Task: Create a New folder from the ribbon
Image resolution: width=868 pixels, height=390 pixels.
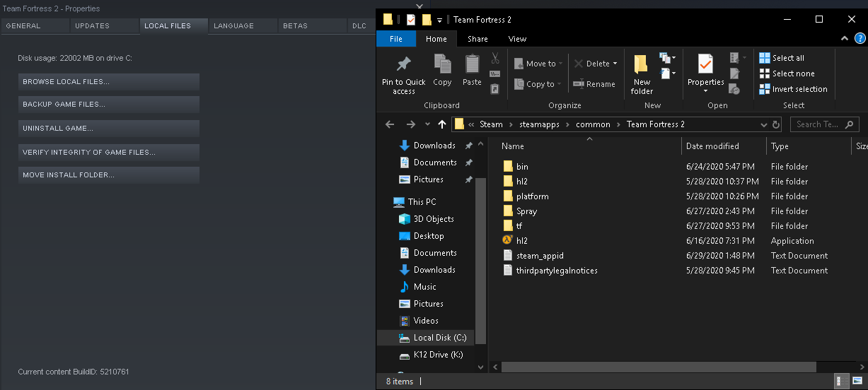Action: pos(642,74)
